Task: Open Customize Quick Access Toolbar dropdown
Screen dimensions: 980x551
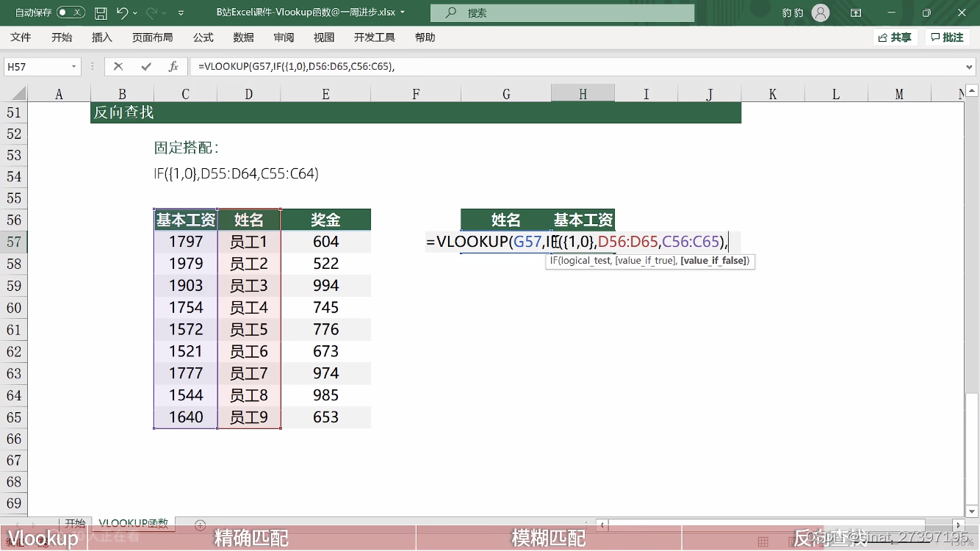Action: [x=181, y=12]
